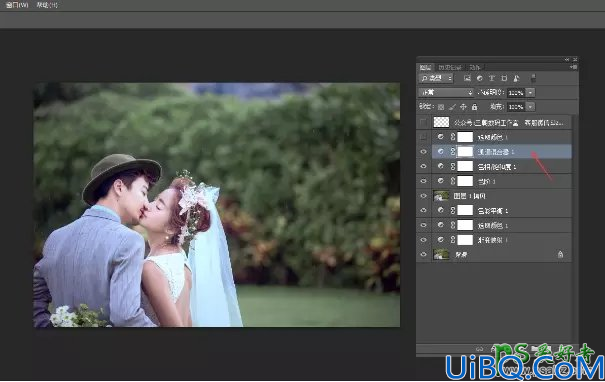Click the Channel Mixer adjustment icon

click(x=441, y=152)
